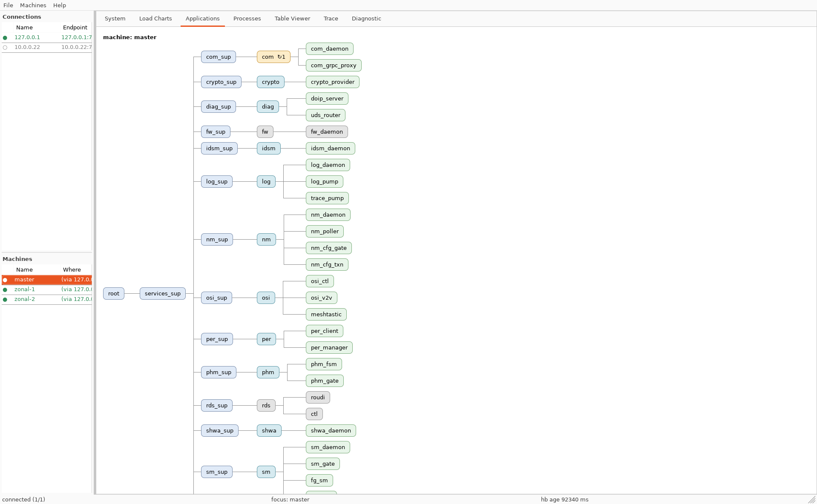Select the per_manager node
The width and height of the screenshot is (817, 504).
coord(329,348)
